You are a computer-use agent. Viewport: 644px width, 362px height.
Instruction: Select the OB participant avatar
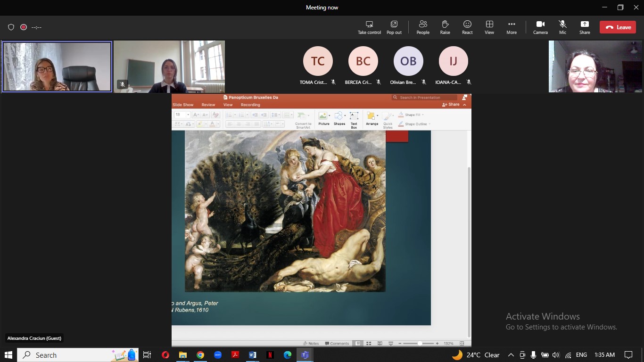(408, 61)
